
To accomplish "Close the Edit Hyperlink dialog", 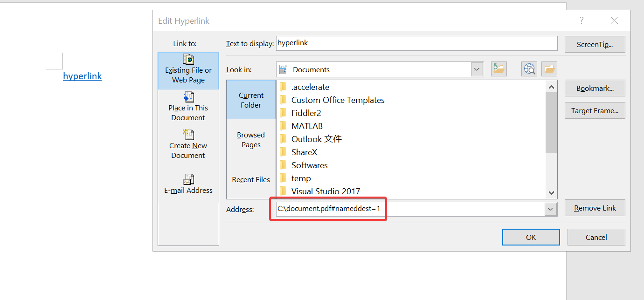I will [x=614, y=20].
